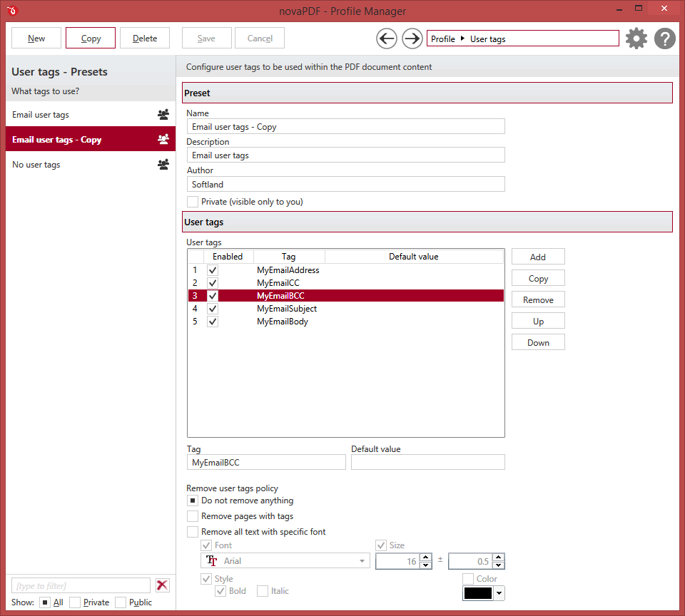Uncheck Enabled for MyEmailSubject tag
Viewport: 685px width, 616px height.
point(213,309)
